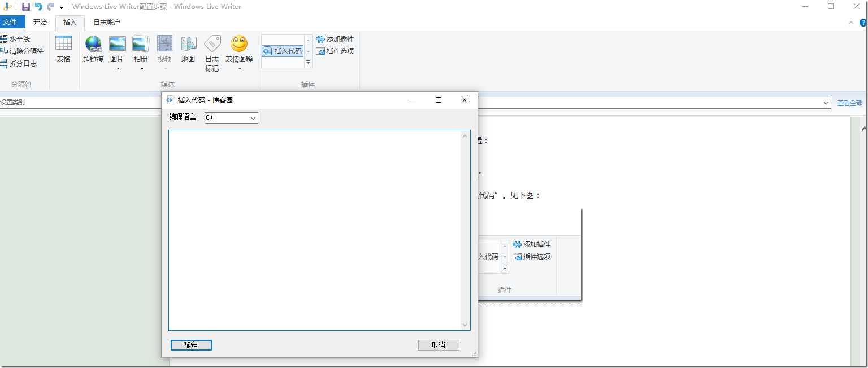Click the 相册 photo album icon

140,43
